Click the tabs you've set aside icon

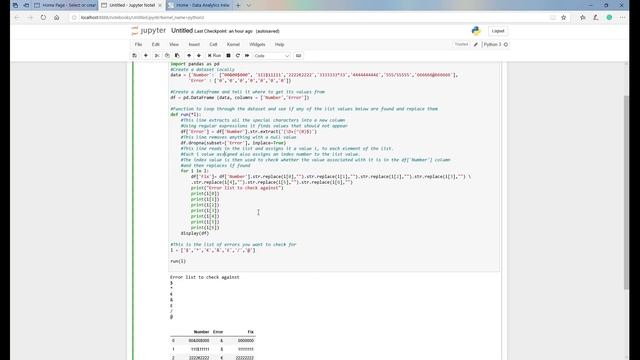(x=15, y=5)
